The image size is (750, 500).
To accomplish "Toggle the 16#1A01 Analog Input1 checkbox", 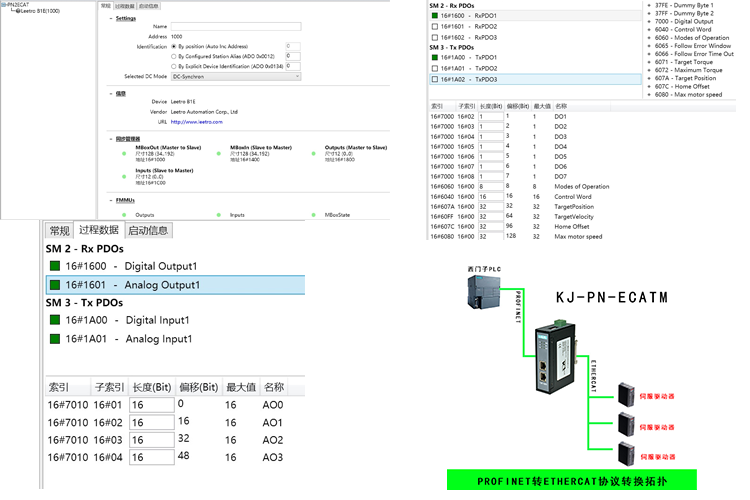I will pos(55,339).
